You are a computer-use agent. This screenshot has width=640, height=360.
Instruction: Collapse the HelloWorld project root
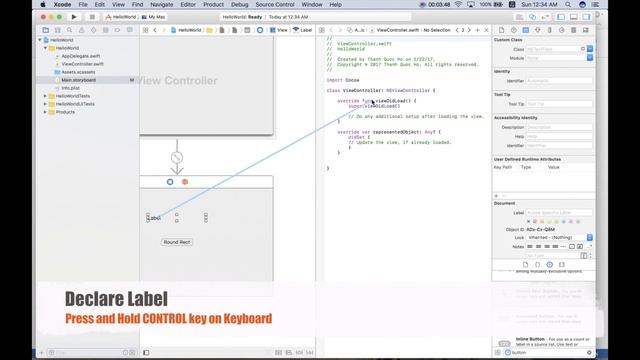point(40,40)
